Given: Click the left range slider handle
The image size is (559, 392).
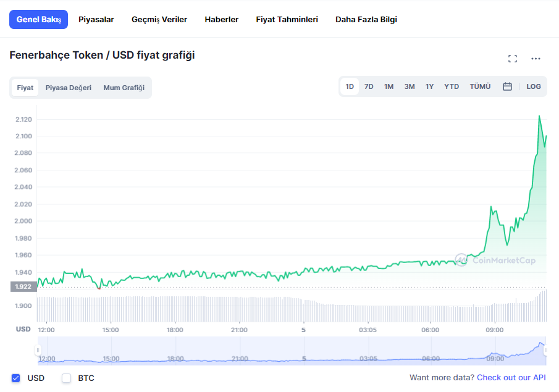Looking at the screenshot, I should (x=38, y=350).
